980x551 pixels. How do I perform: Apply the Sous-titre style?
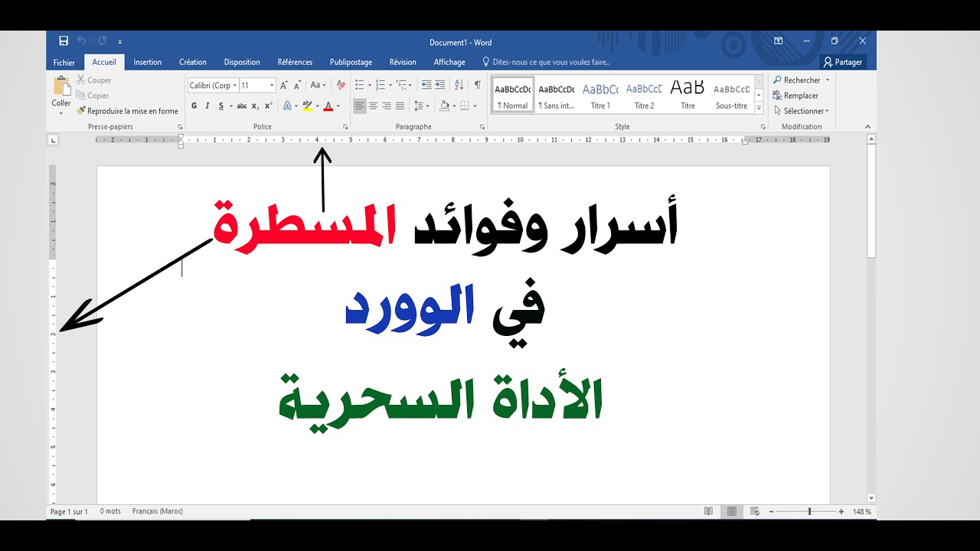click(731, 94)
